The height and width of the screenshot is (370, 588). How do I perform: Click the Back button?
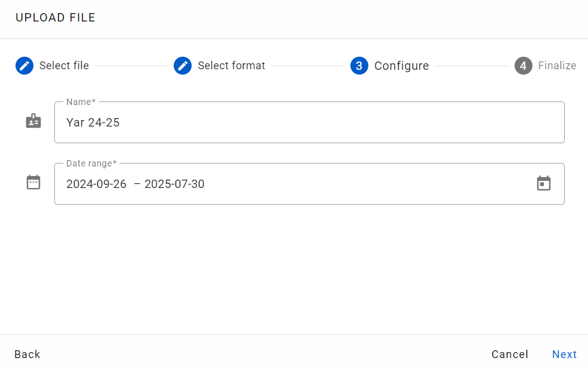pos(27,354)
